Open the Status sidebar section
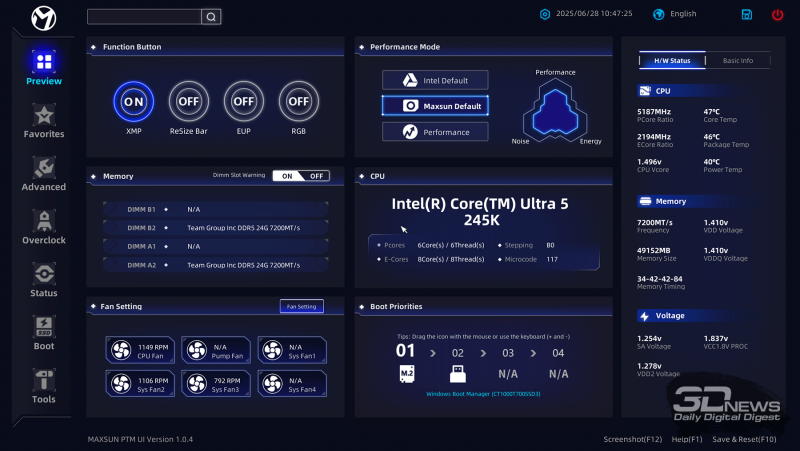The image size is (800, 451). [44, 280]
